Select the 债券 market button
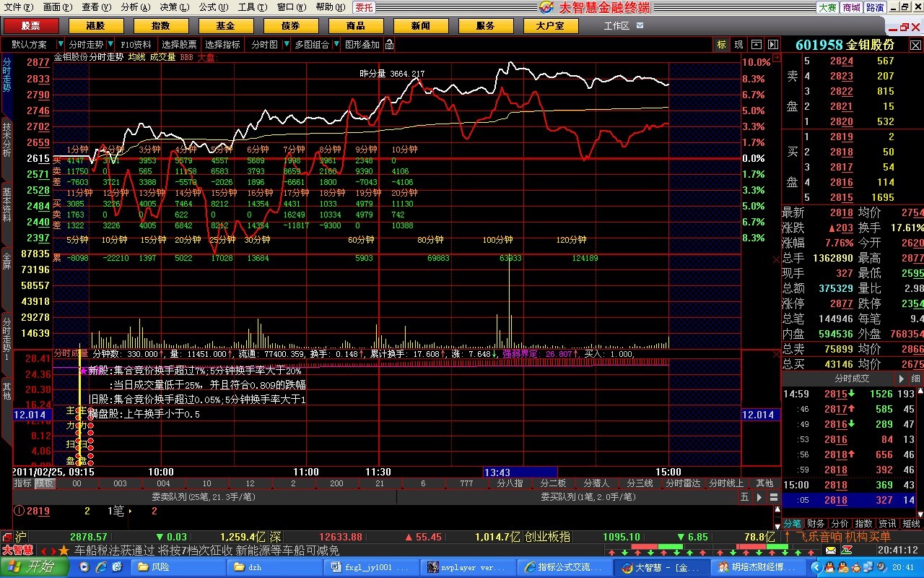The width and height of the screenshot is (924, 578). coord(291,26)
